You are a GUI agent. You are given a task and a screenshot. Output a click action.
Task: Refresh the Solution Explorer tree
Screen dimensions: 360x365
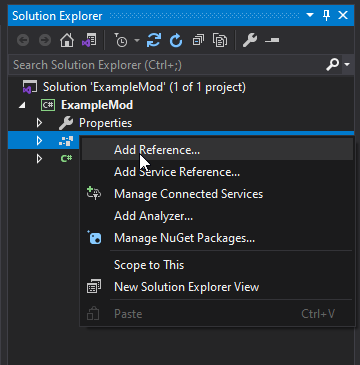(x=176, y=41)
